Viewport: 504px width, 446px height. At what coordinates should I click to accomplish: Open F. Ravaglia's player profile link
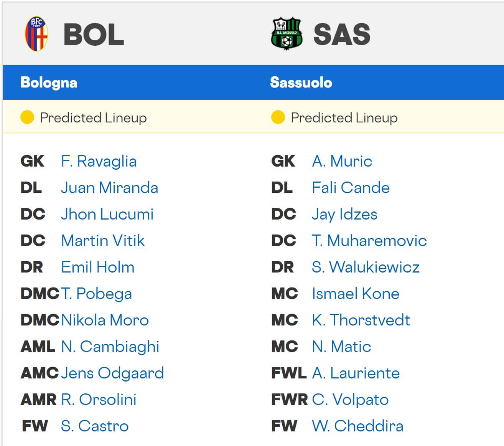(99, 161)
